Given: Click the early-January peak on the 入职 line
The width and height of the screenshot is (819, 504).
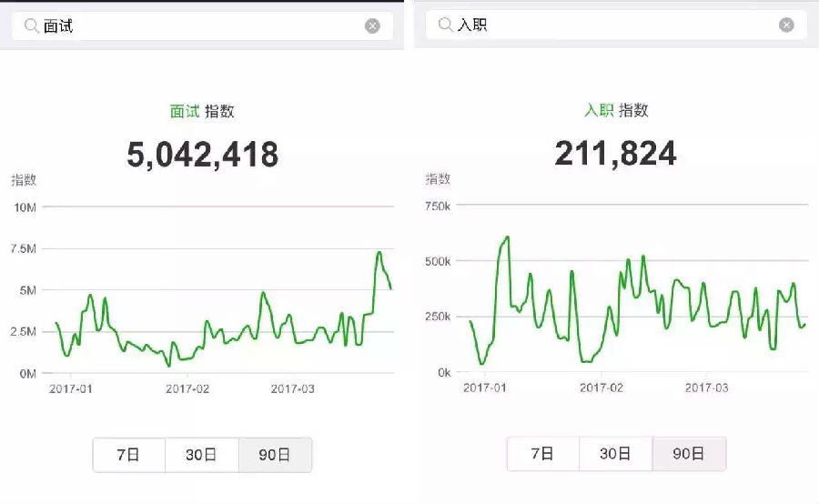Looking at the screenshot, I should pos(507,238).
